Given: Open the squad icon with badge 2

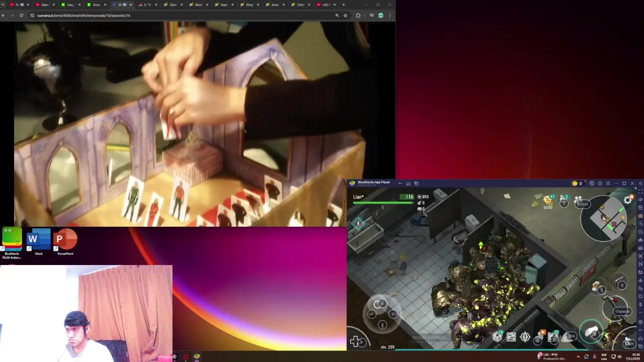Looking at the screenshot, I should (564, 201).
